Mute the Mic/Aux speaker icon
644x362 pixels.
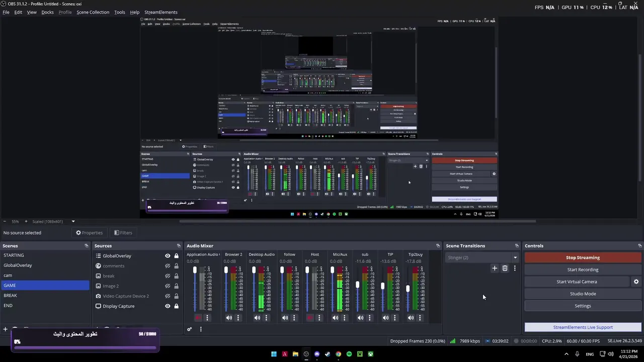335,318
